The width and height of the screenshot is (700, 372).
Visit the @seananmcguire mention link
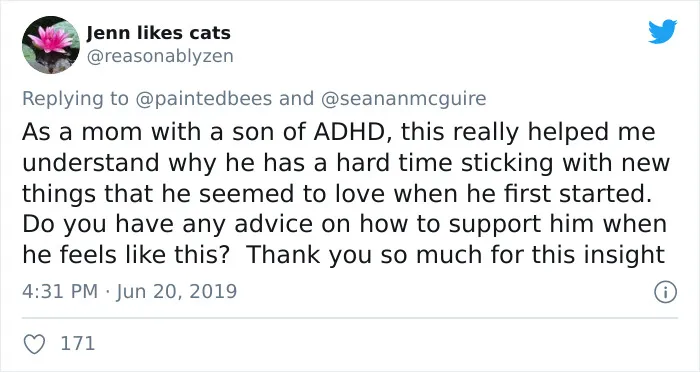tap(404, 98)
